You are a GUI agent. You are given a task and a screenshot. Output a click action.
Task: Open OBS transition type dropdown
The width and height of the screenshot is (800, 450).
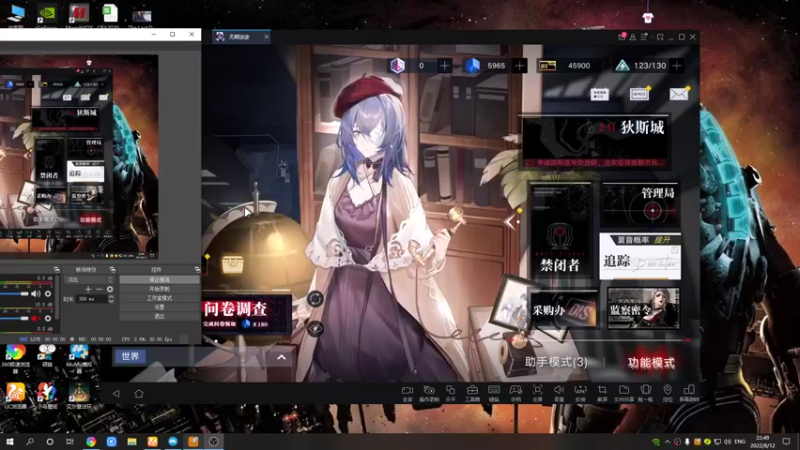click(89, 280)
